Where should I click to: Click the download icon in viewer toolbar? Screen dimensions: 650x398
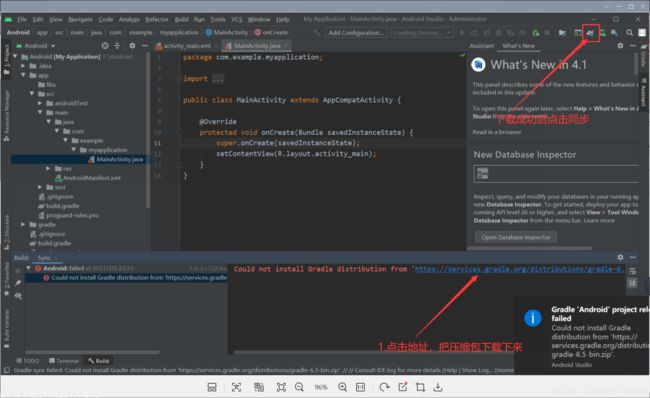(438, 387)
